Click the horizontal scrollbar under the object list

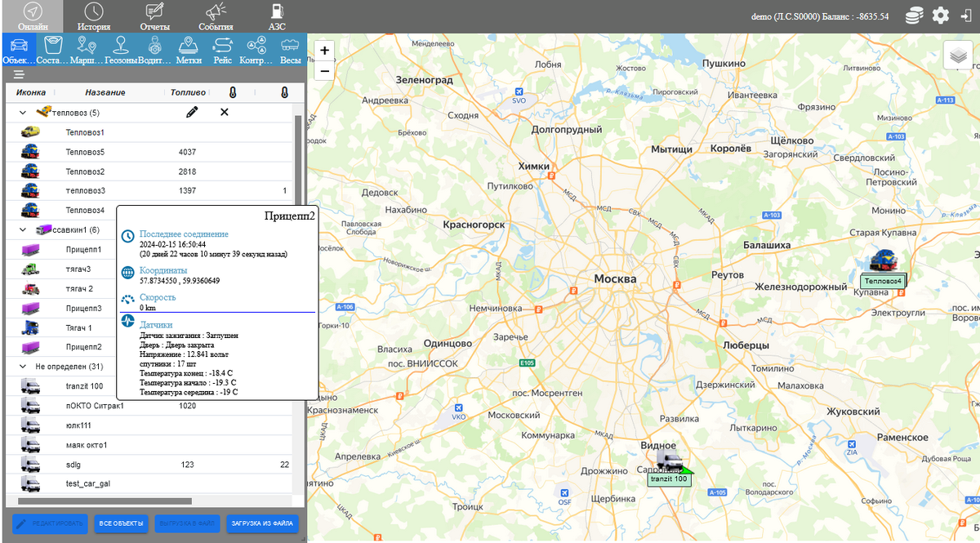point(104,501)
